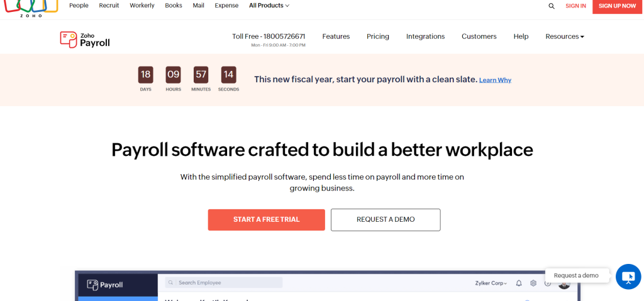Click the Search Employee field
This screenshot has width=644, height=301.
point(224,283)
